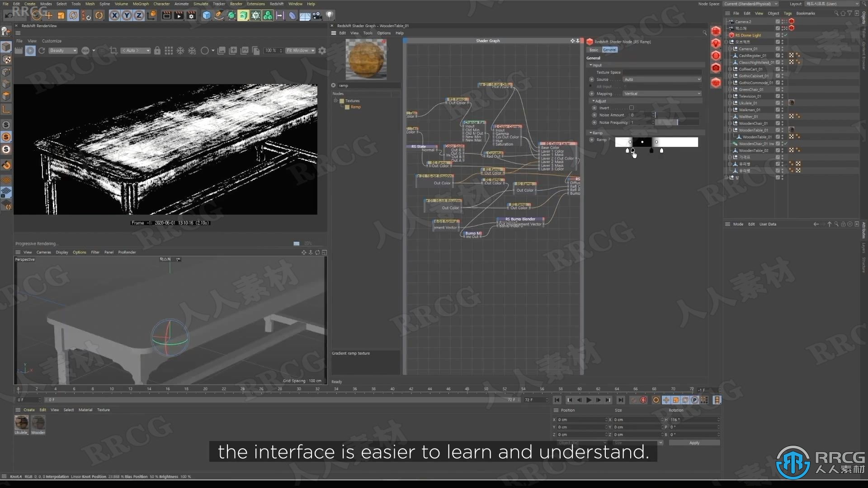Screen dimensions: 868x488
Task: Click the Cube primitive icon
Action: point(207,16)
